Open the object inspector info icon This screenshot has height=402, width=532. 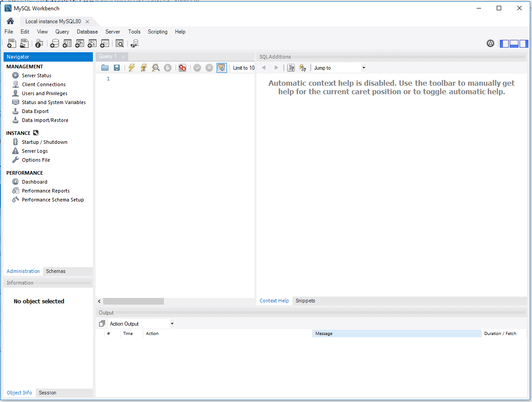[x=39, y=43]
